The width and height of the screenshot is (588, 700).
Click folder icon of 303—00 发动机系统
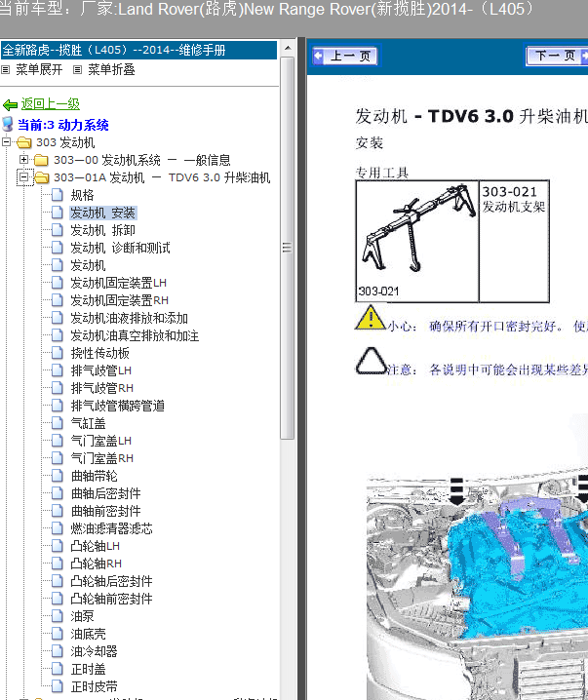tap(42, 160)
